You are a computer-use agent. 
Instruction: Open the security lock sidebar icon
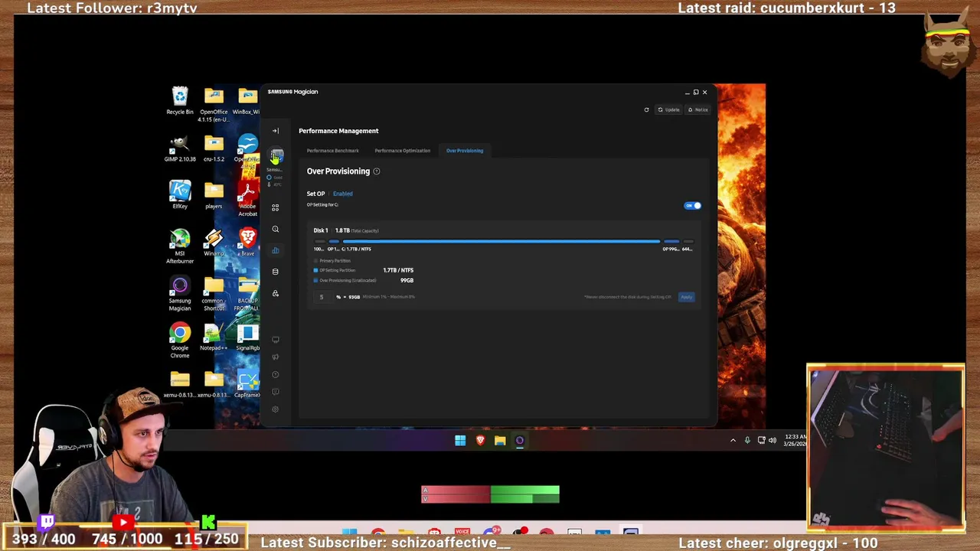pyautogui.click(x=276, y=293)
